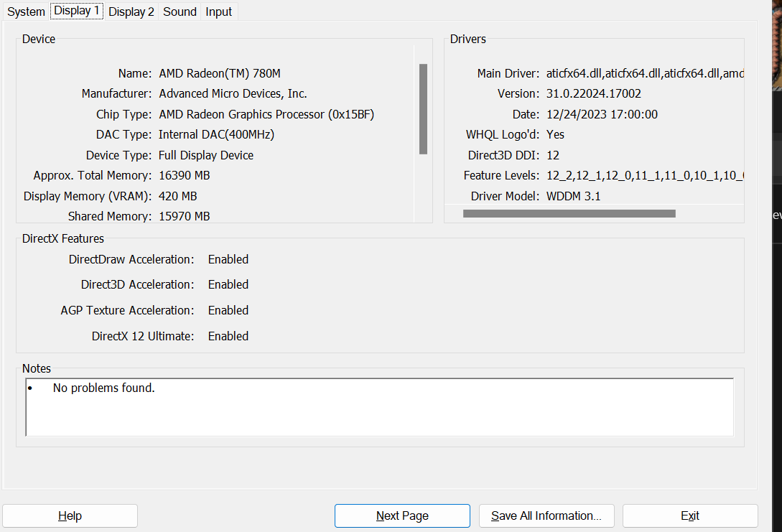Select the Display 1 tab
The width and height of the screenshot is (782, 532).
(x=76, y=11)
